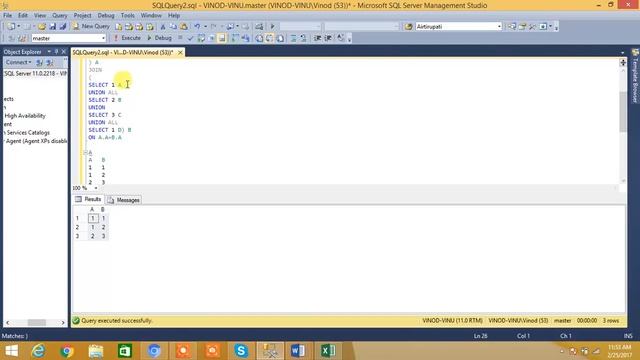The width and height of the screenshot is (640, 360).
Task: Click the Save All icon
Action: (62, 27)
